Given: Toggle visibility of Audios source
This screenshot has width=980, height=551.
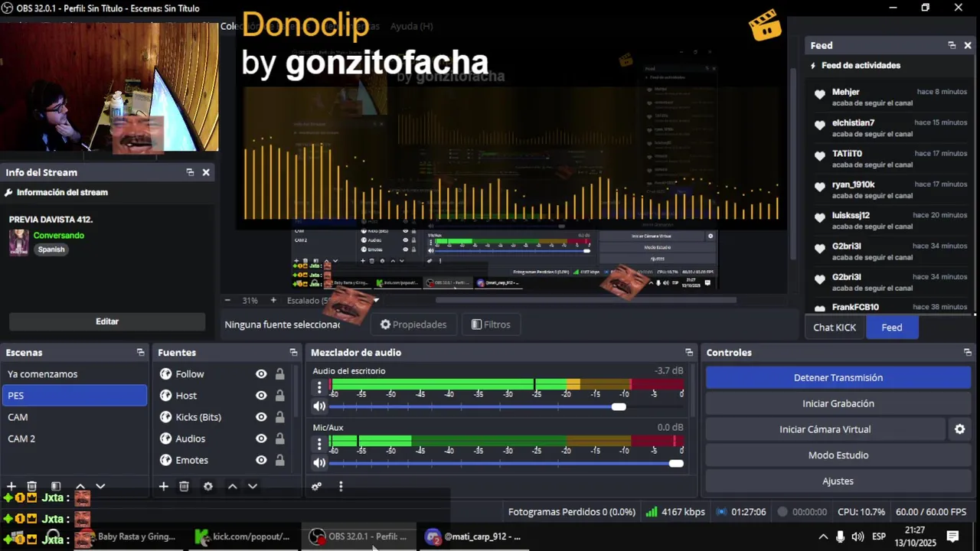Looking at the screenshot, I should tap(261, 439).
